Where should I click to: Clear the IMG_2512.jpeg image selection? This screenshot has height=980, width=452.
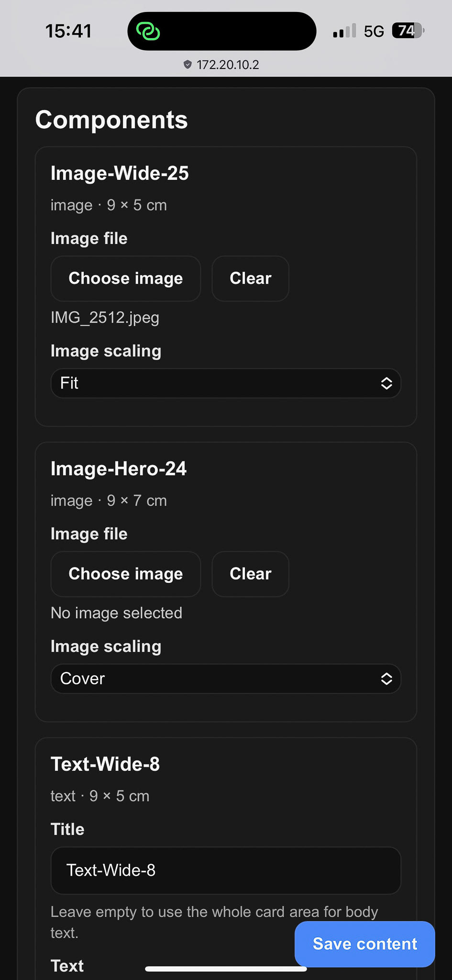click(250, 278)
